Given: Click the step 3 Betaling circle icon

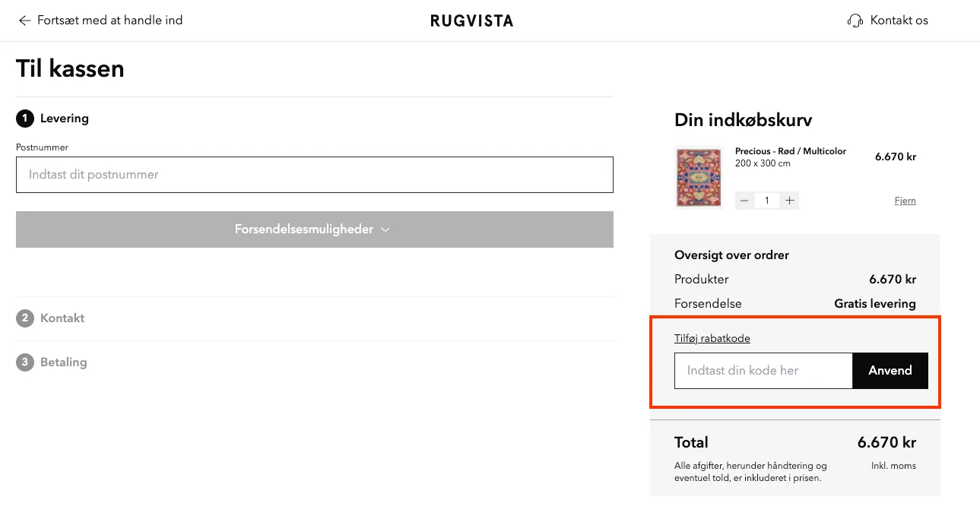Looking at the screenshot, I should (x=24, y=362).
